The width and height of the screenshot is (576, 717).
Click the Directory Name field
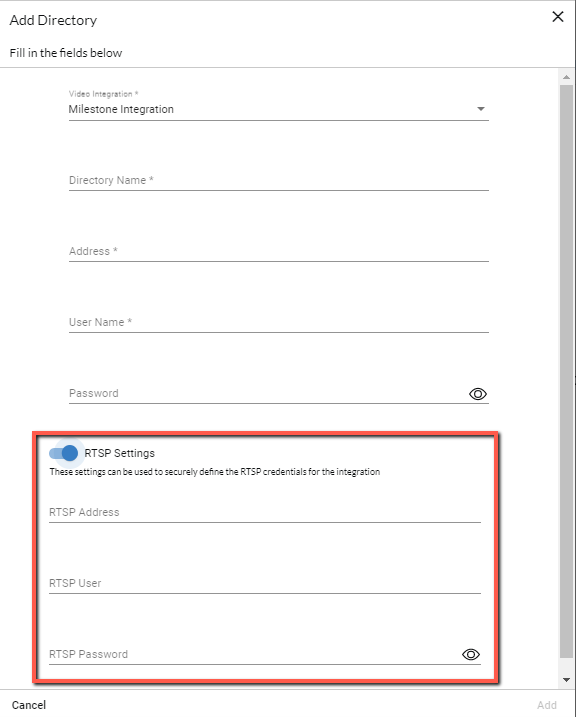point(278,180)
